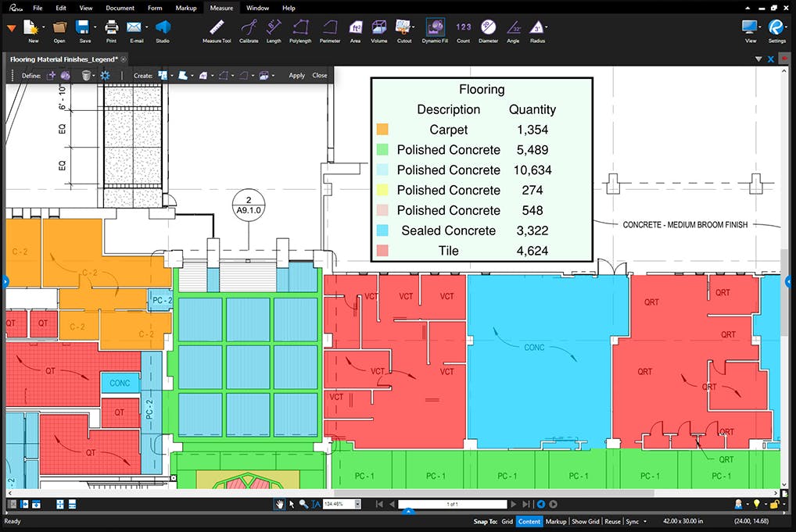Select the Pan hand tool
Screen dimensions: 796x532
[x=279, y=505]
